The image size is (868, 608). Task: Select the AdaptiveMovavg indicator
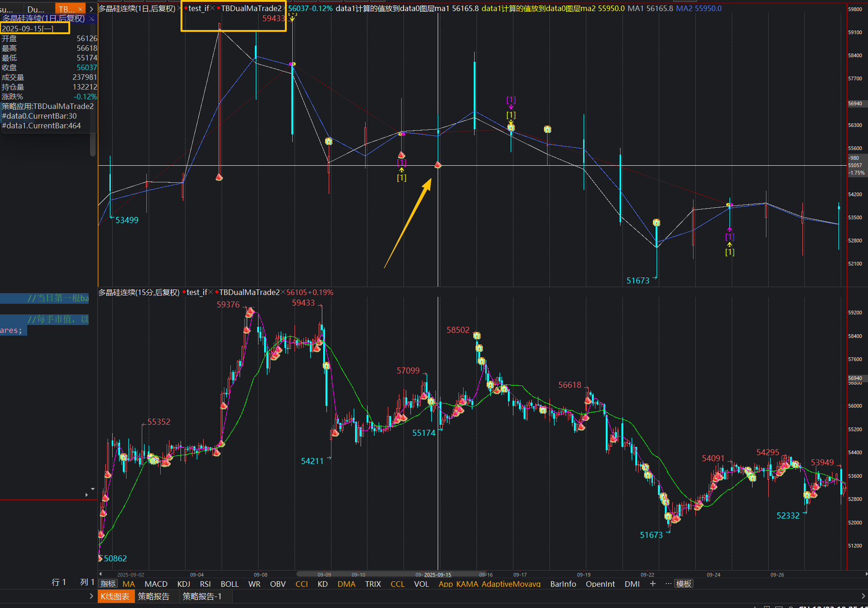tap(511, 584)
